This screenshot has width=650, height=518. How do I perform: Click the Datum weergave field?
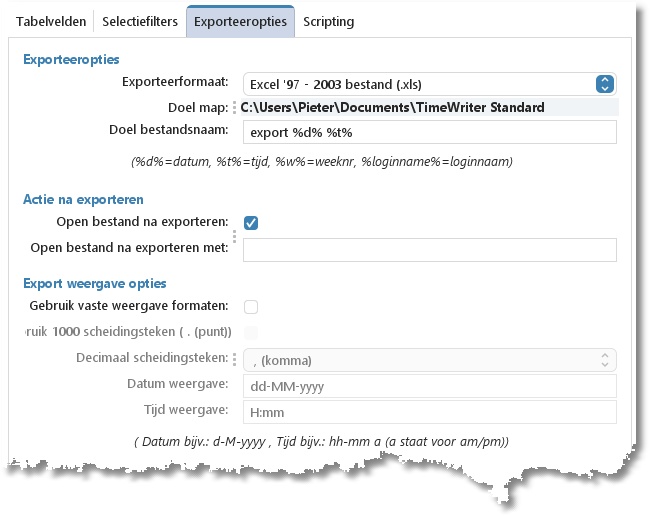pyautogui.click(x=429, y=386)
